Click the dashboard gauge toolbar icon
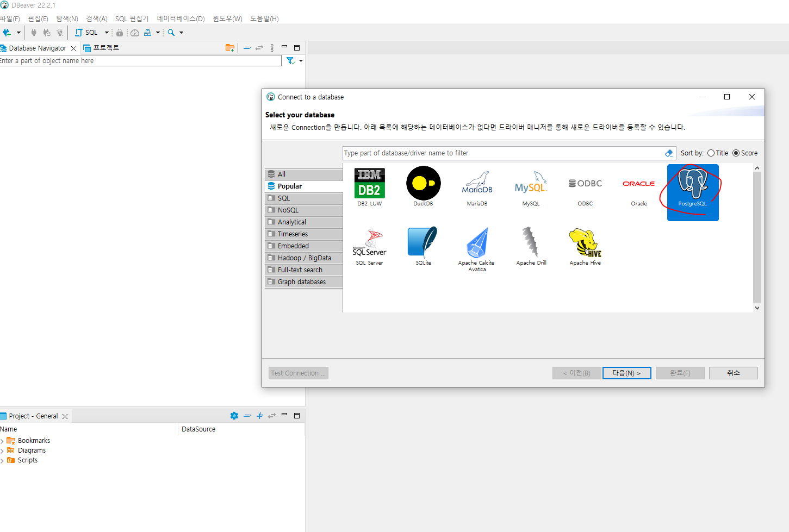 click(x=135, y=33)
